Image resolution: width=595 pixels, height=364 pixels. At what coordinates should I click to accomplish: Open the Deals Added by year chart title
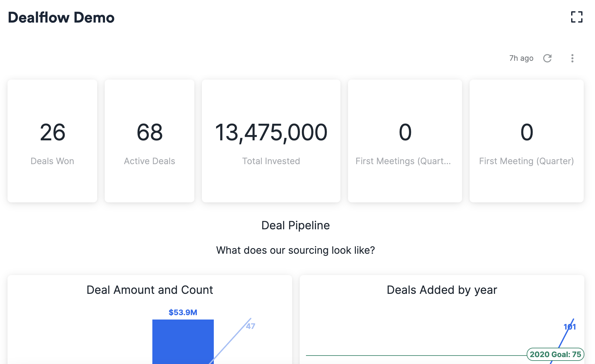(x=442, y=290)
